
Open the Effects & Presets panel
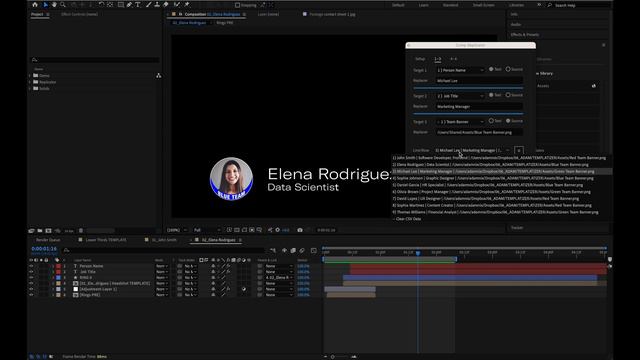(524, 35)
